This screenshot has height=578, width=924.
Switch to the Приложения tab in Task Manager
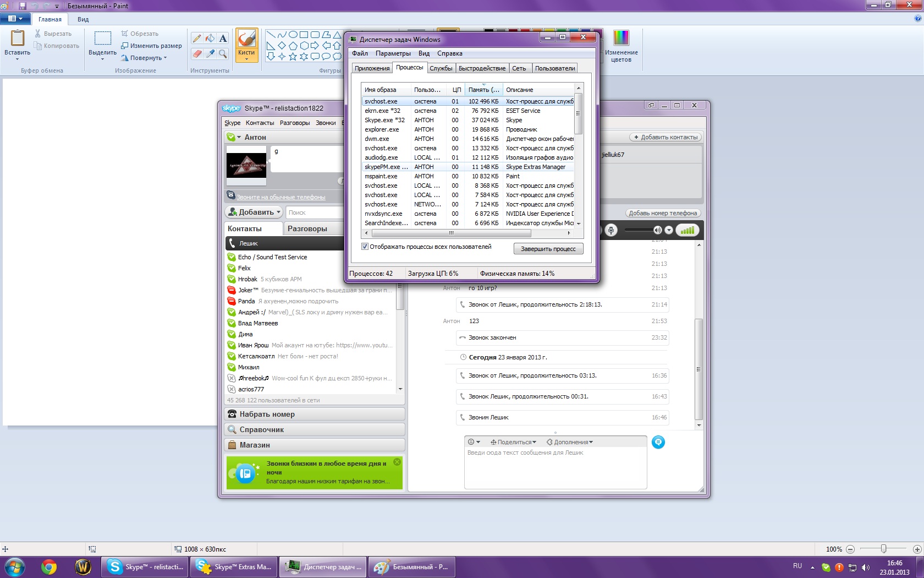click(372, 68)
